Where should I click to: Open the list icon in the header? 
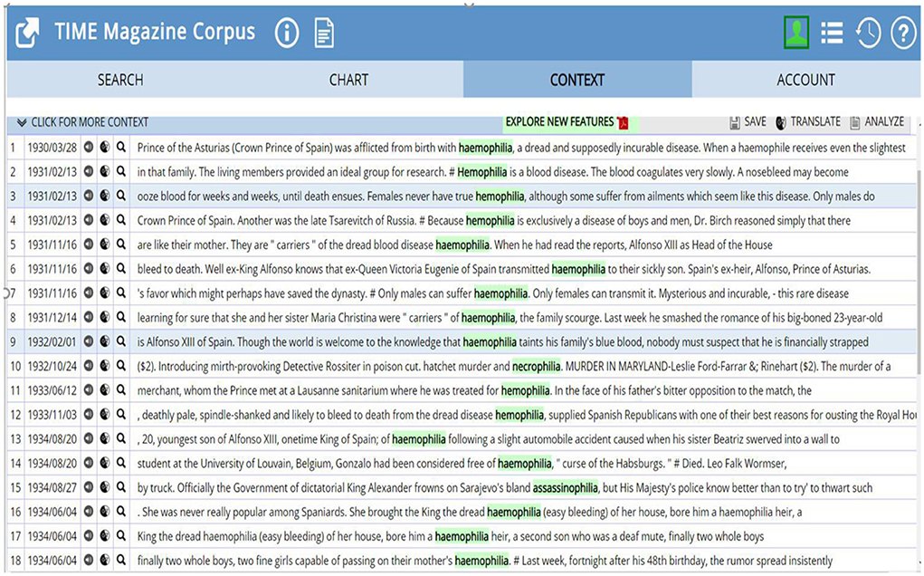[x=832, y=33]
